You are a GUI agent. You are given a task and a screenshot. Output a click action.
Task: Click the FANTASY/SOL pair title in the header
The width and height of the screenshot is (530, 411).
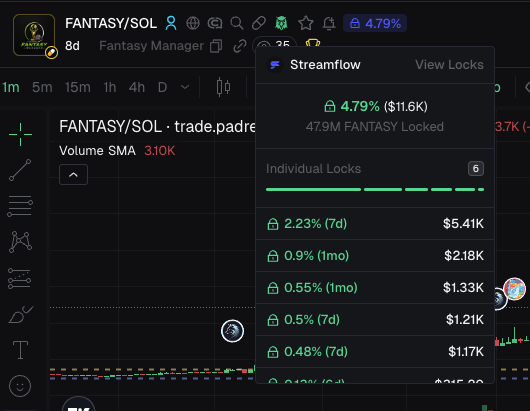[111, 23]
